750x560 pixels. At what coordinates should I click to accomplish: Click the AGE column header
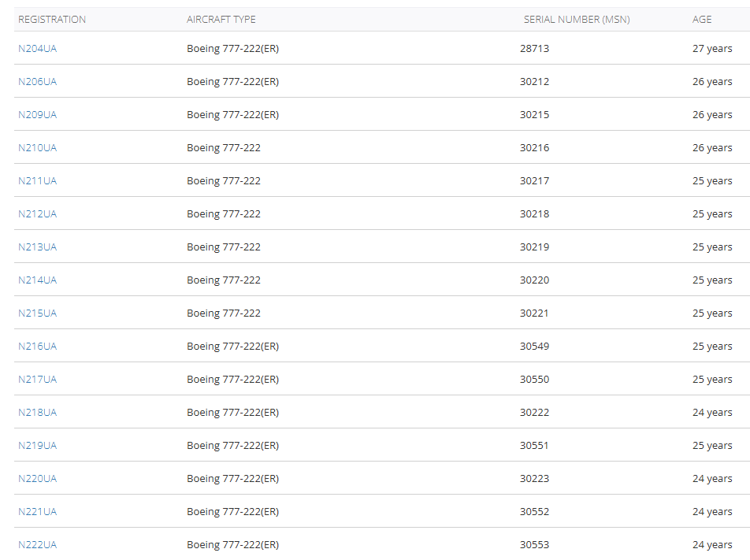point(702,19)
